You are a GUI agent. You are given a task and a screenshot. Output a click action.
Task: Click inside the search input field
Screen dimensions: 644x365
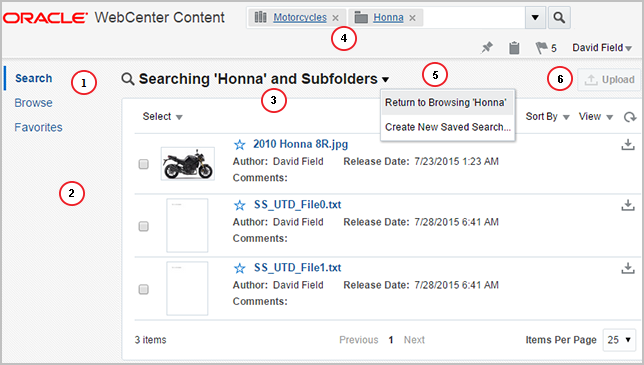pos(474,18)
